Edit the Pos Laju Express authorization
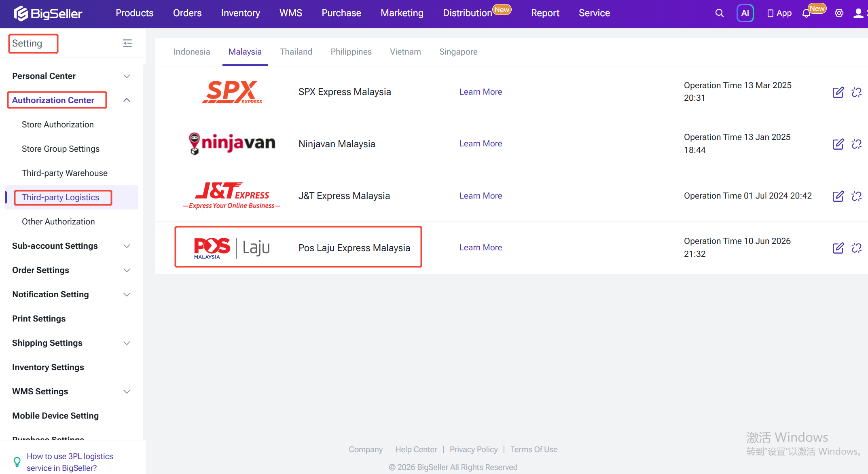 [x=838, y=248]
